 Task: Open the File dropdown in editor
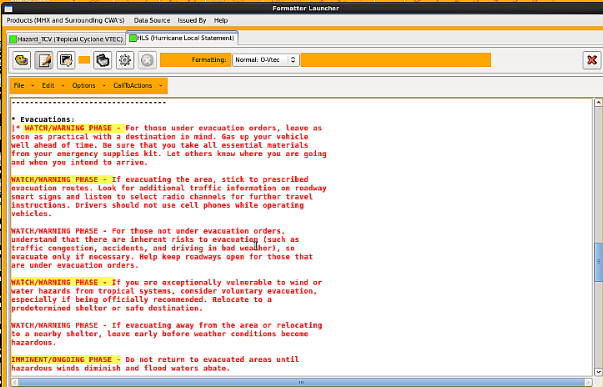coord(23,85)
